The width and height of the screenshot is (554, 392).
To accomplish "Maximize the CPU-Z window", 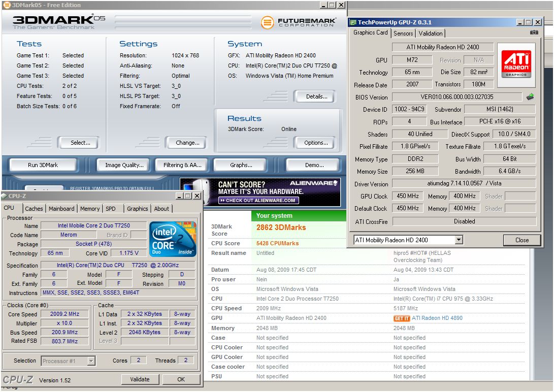I will [x=188, y=196].
